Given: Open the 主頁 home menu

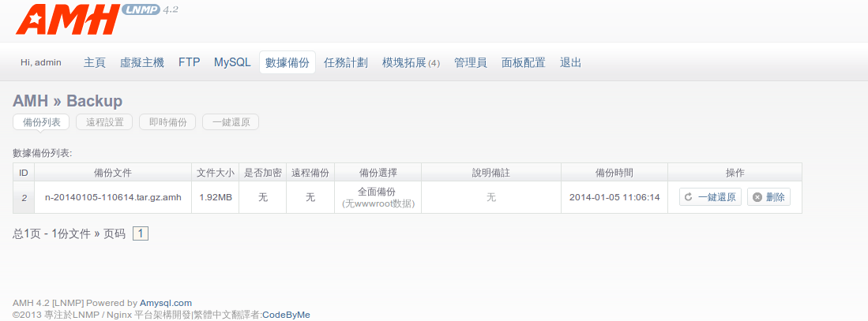Looking at the screenshot, I should click(95, 62).
